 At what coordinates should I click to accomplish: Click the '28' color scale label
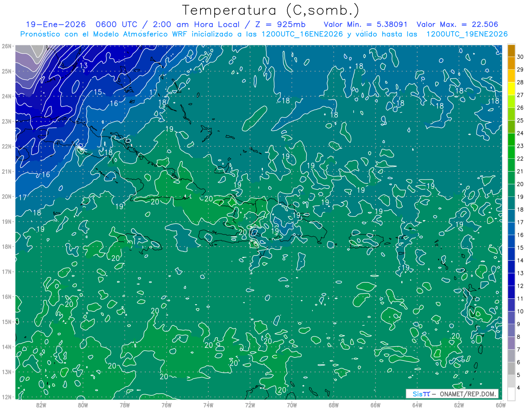(520, 82)
